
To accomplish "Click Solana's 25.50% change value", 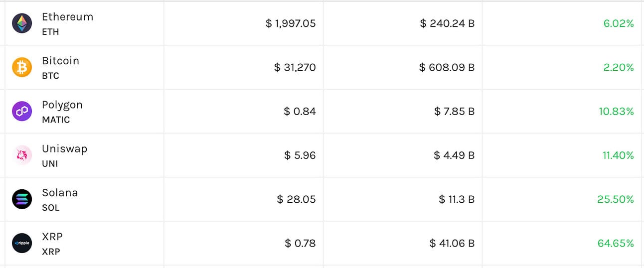I will click(x=616, y=200).
